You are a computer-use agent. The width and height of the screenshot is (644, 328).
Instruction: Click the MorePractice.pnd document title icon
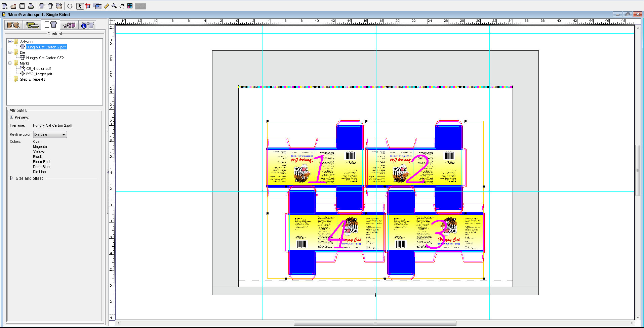pyautogui.click(x=4, y=14)
